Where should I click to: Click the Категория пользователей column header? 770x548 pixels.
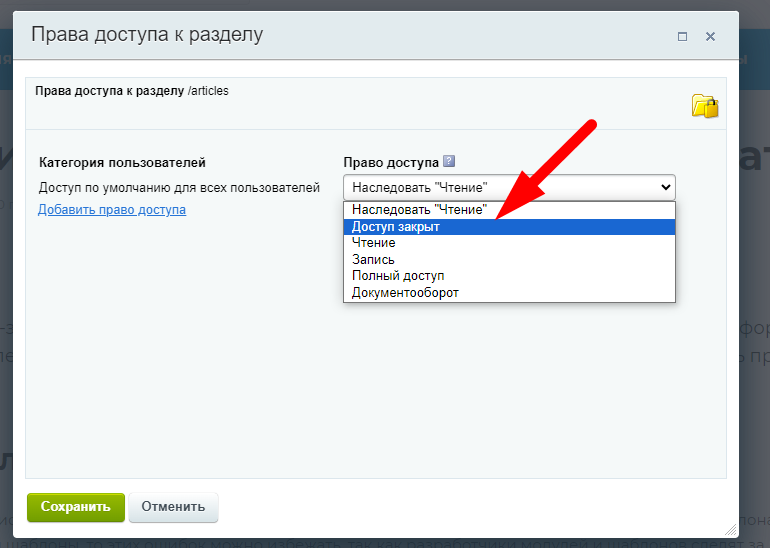[x=122, y=162]
